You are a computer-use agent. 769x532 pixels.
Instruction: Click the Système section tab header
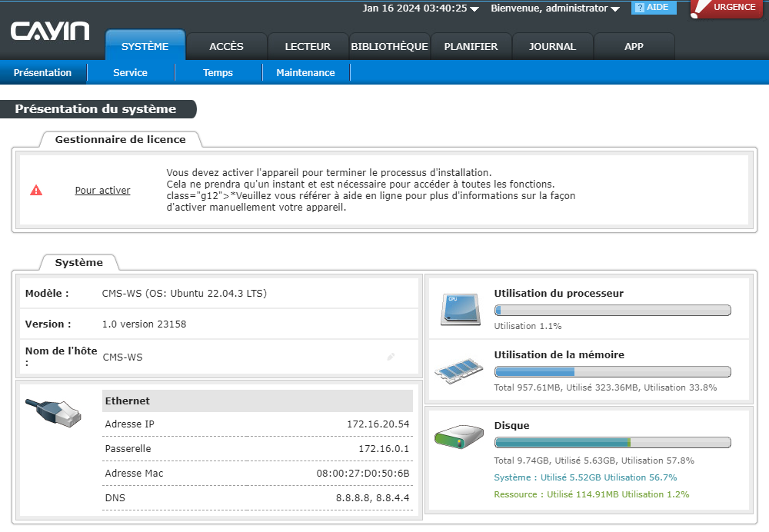tap(79, 262)
